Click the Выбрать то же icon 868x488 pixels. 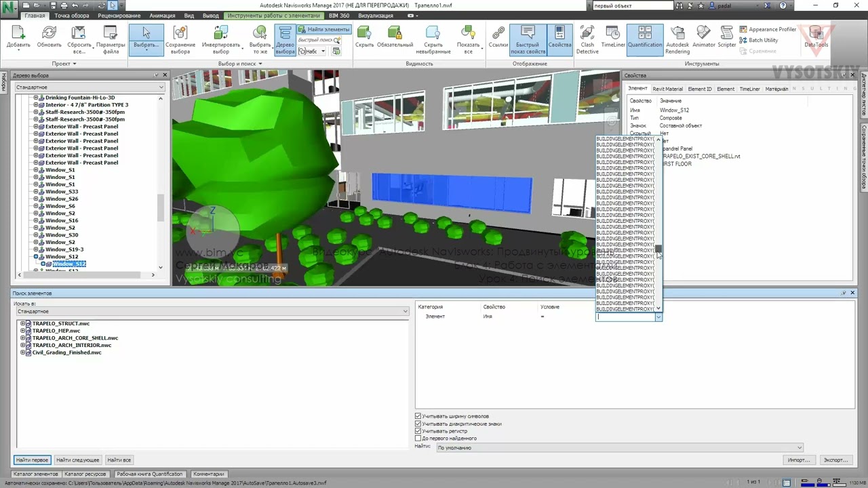(x=260, y=40)
